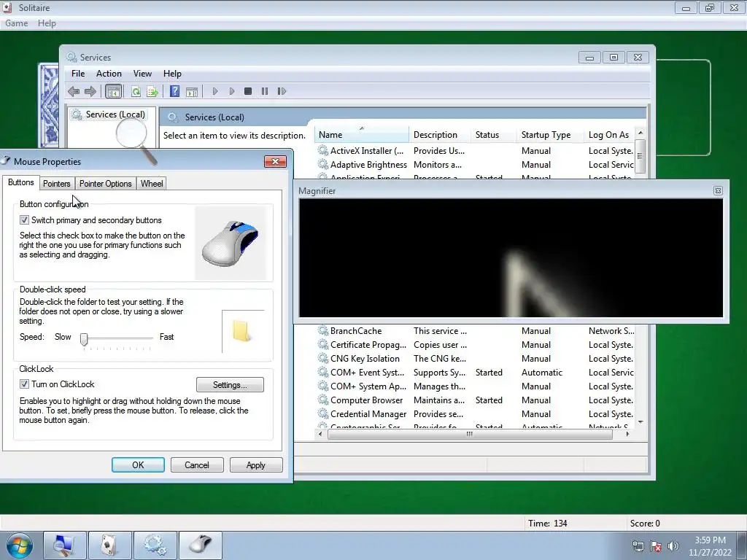Image resolution: width=747 pixels, height=560 pixels.
Task: Open the Services View menu
Action: click(x=142, y=74)
